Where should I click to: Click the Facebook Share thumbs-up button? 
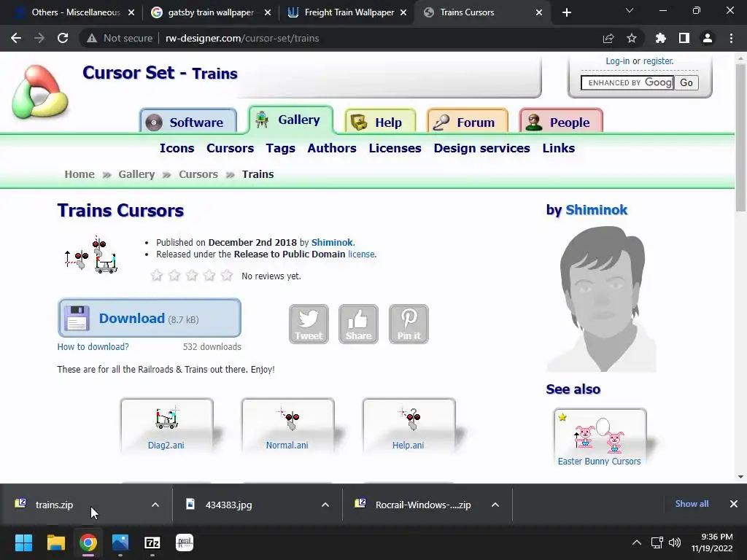358,324
